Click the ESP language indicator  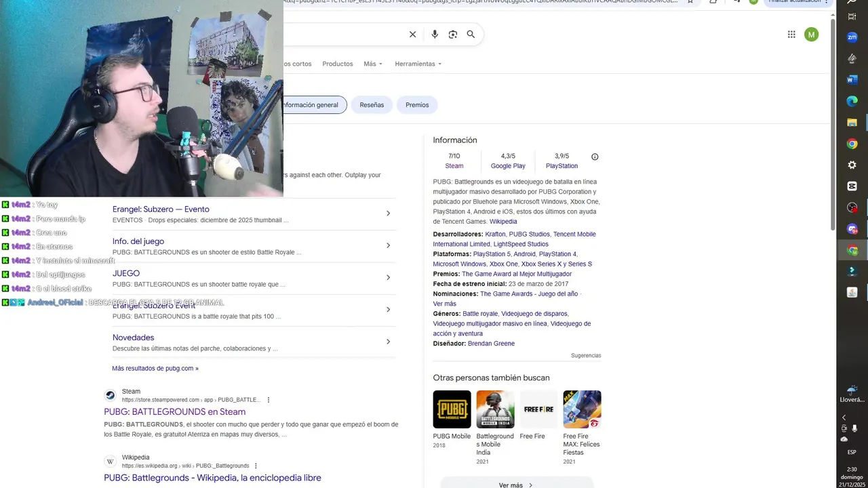852,452
